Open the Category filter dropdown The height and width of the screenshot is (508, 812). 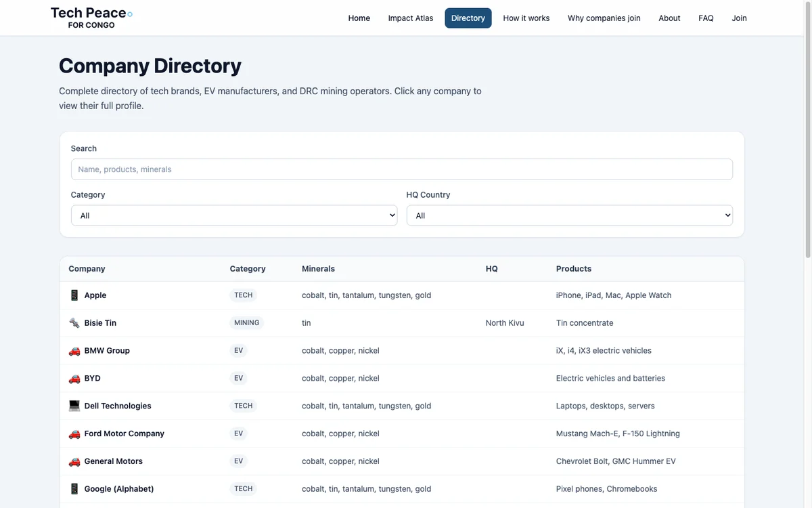234,215
